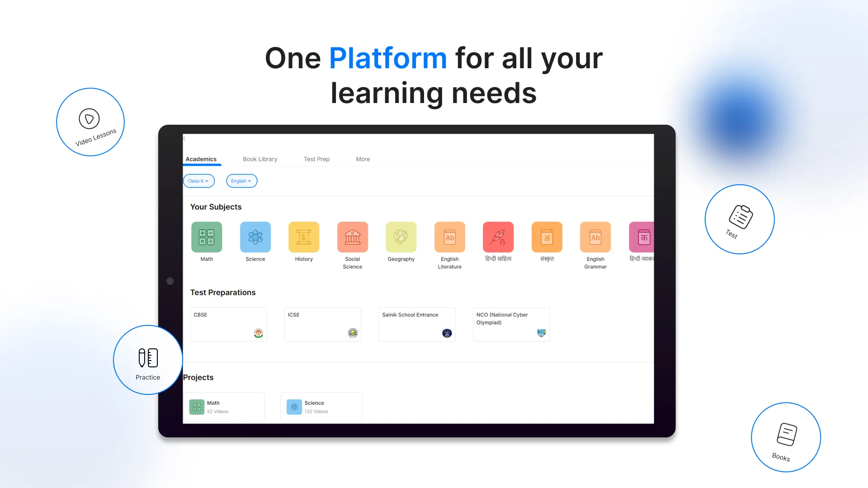Switch to the Test Prep tab
The image size is (868, 488).
316,159
